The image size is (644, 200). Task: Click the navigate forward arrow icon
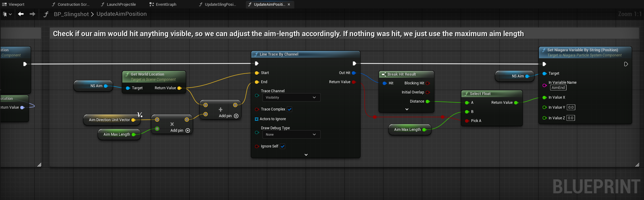click(32, 14)
